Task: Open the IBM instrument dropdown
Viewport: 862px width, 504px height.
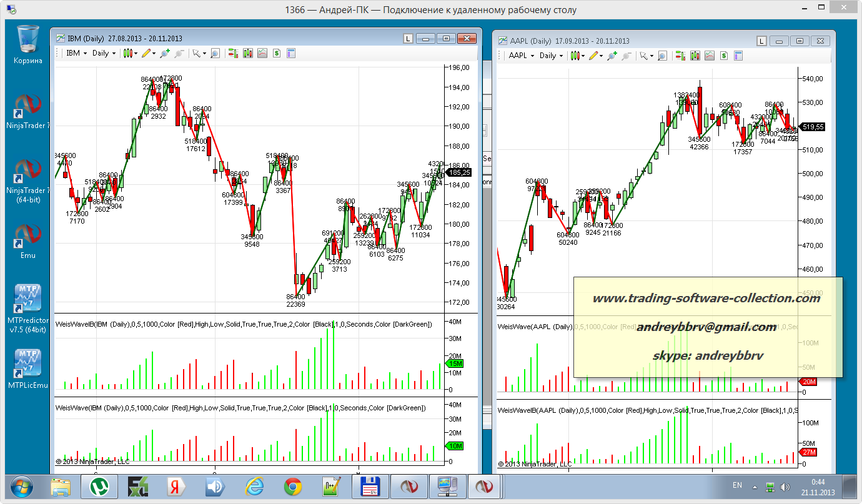Action: (x=77, y=54)
